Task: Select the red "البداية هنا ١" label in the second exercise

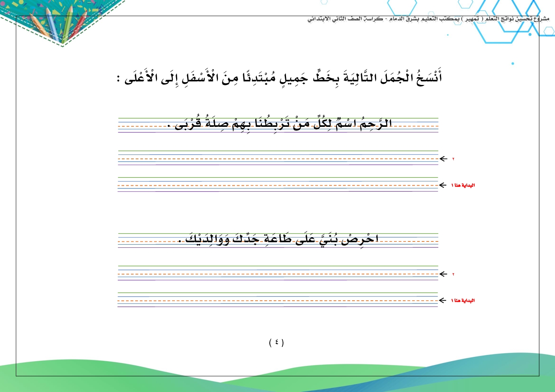Action: tap(463, 301)
